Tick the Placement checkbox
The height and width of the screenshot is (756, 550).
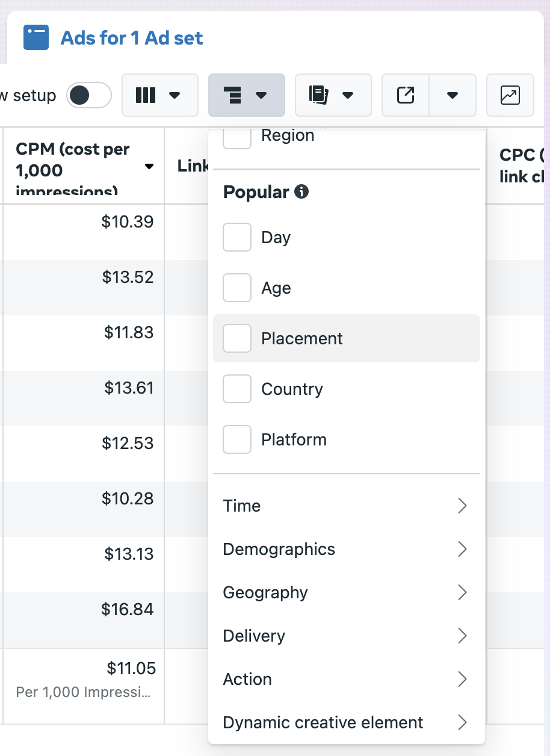point(237,338)
